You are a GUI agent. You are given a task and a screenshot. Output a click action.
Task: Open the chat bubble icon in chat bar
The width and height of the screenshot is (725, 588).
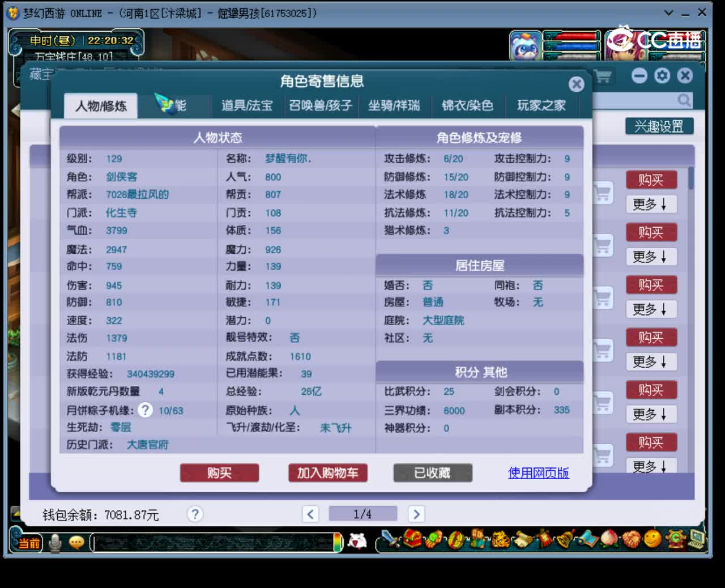(76, 543)
